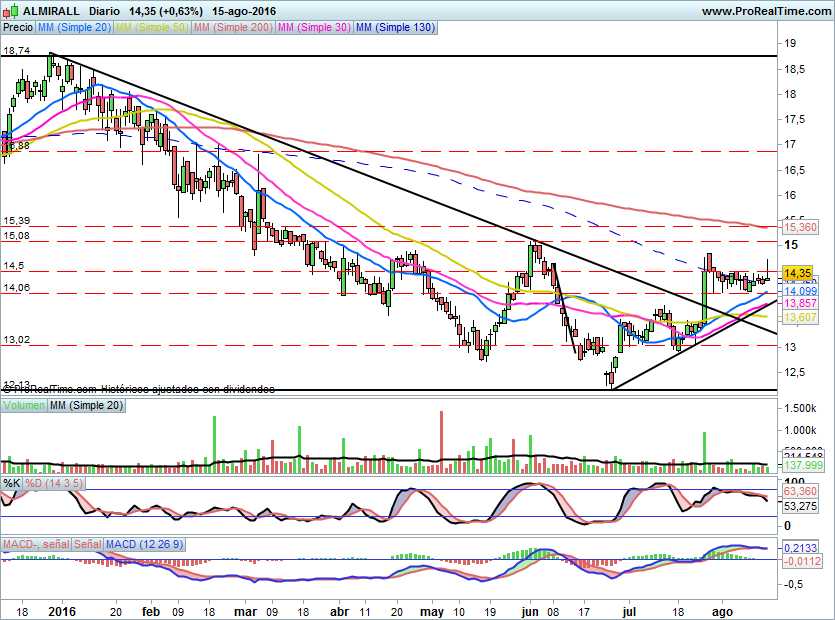Click the 16,5 price axis label
Viewport: 835px width, 620px height.
pyautogui.click(x=795, y=170)
